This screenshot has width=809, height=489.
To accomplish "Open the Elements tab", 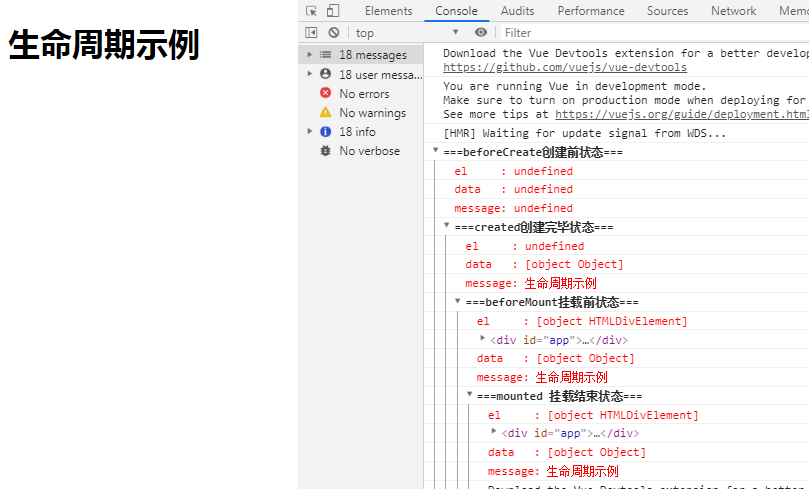I will tap(389, 11).
